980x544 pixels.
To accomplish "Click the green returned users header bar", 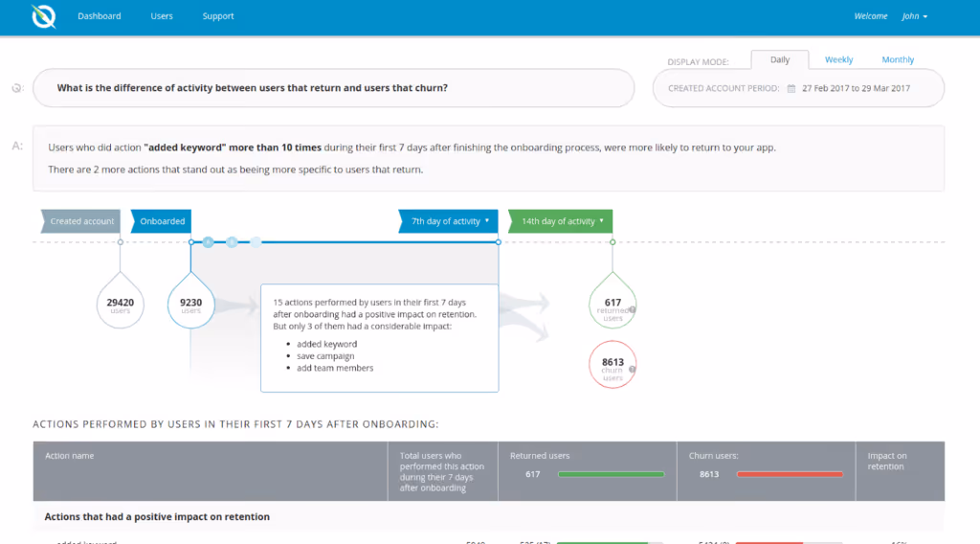I will click(612, 475).
